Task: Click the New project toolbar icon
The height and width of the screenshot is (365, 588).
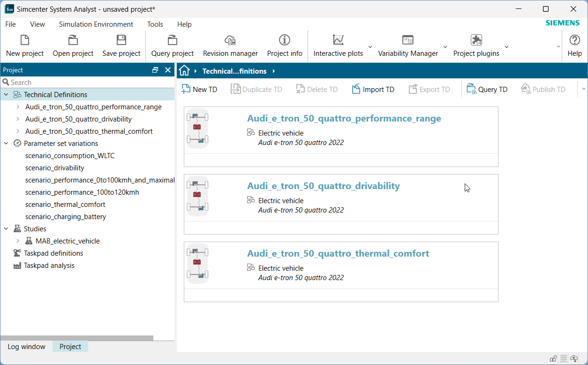Action: (25, 40)
